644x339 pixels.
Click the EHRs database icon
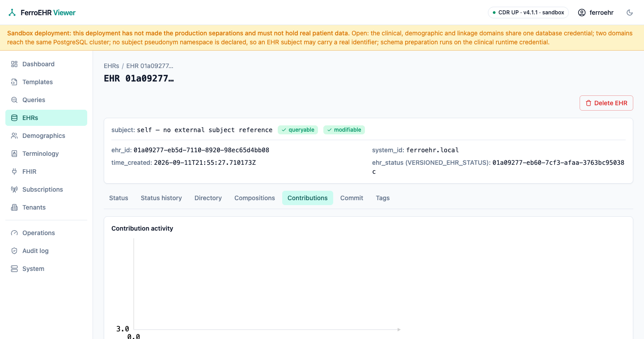tap(14, 118)
